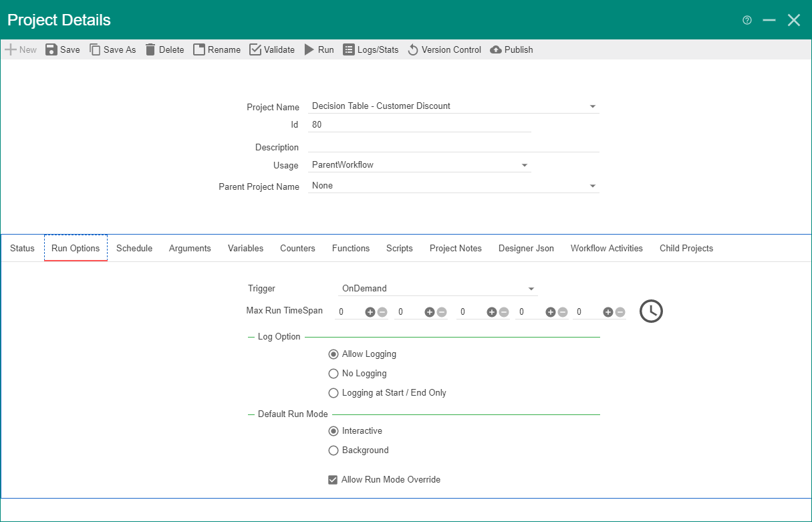Click the Save toolbar button

coord(62,49)
